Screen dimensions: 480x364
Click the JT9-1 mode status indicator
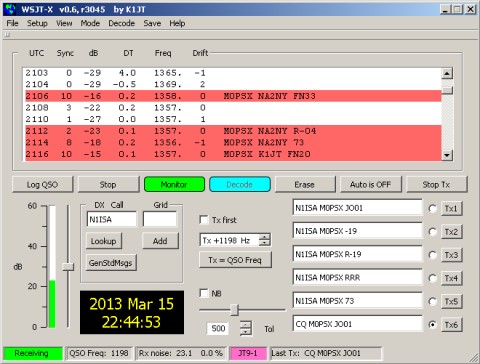tap(248, 353)
